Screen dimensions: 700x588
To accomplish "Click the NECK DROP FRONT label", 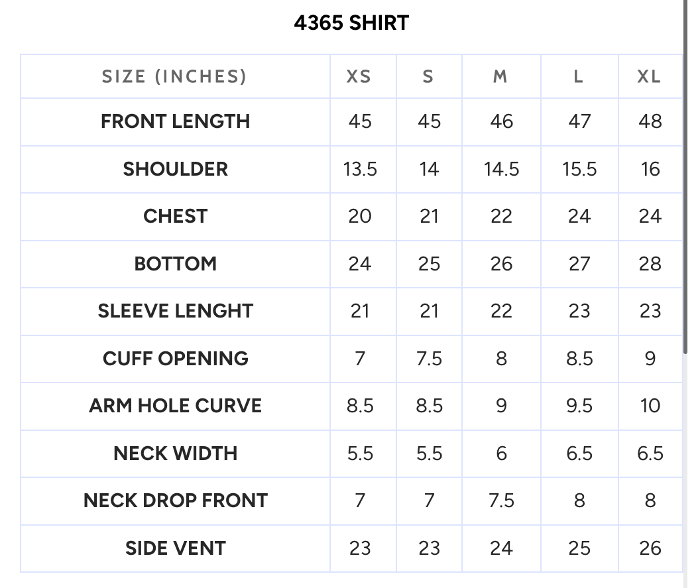I will [176, 501].
